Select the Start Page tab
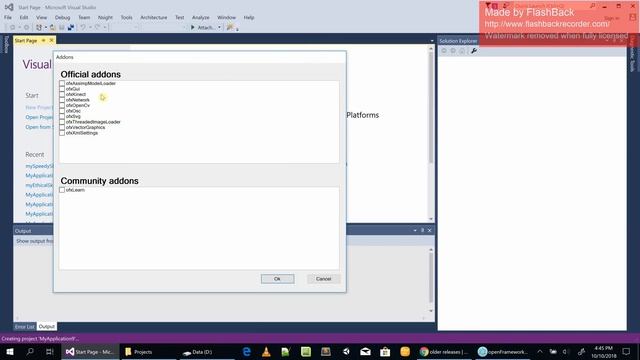 click(x=26, y=40)
